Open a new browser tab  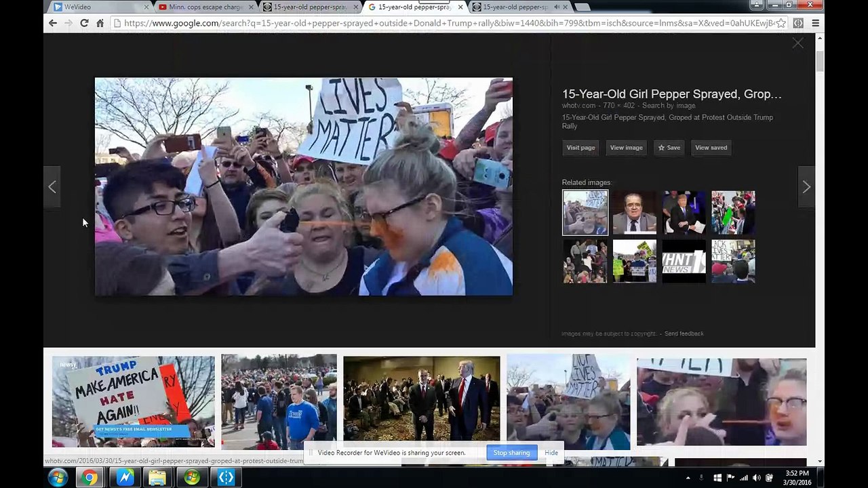pyautogui.click(x=582, y=7)
